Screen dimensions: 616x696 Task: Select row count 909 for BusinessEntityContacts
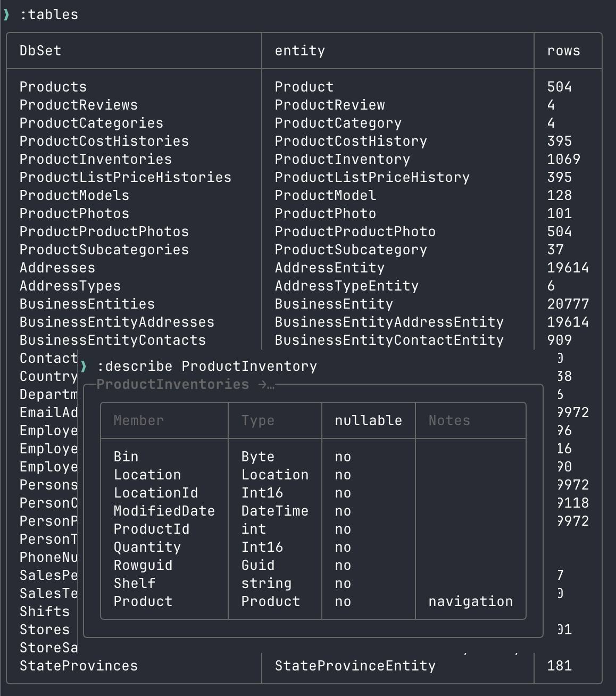click(x=560, y=340)
